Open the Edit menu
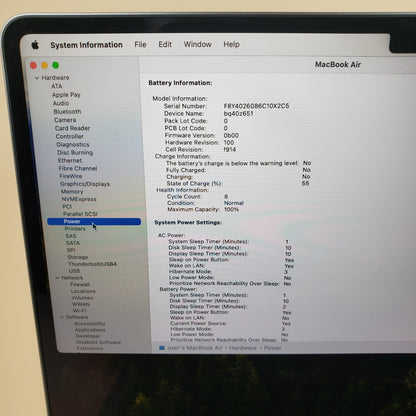Screen dimensions: 416x416 (x=165, y=44)
